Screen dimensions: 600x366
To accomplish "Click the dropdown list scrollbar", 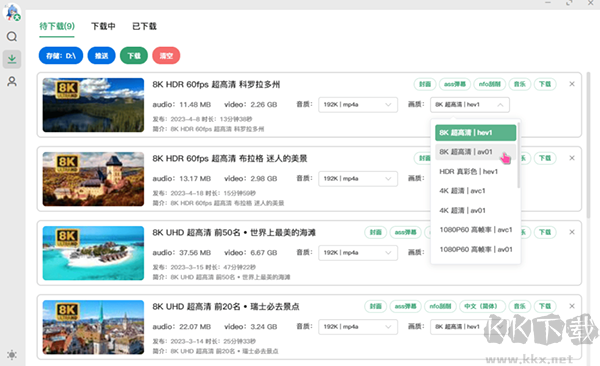I will [518, 155].
